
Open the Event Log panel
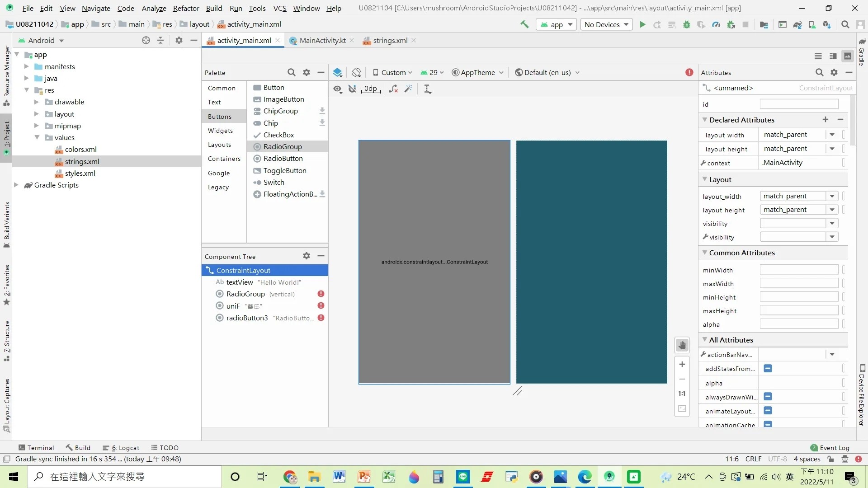point(833,447)
